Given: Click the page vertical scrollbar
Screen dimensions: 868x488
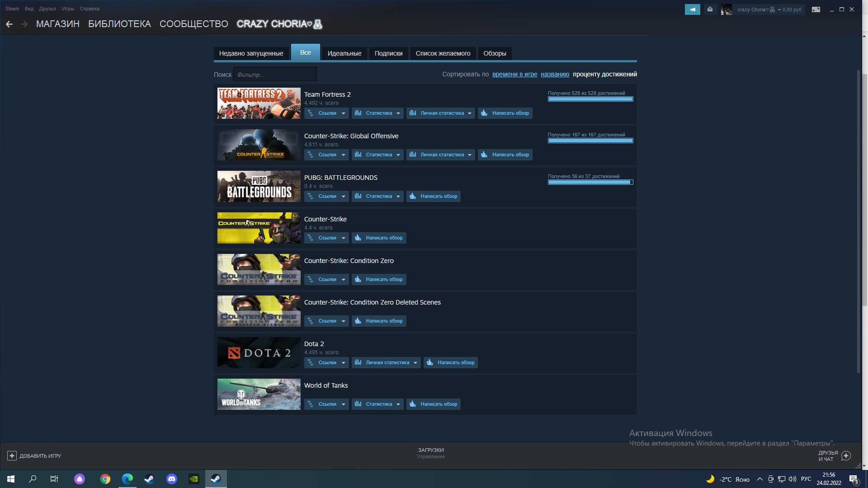Looking at the screenshot, I should (859, 221).
